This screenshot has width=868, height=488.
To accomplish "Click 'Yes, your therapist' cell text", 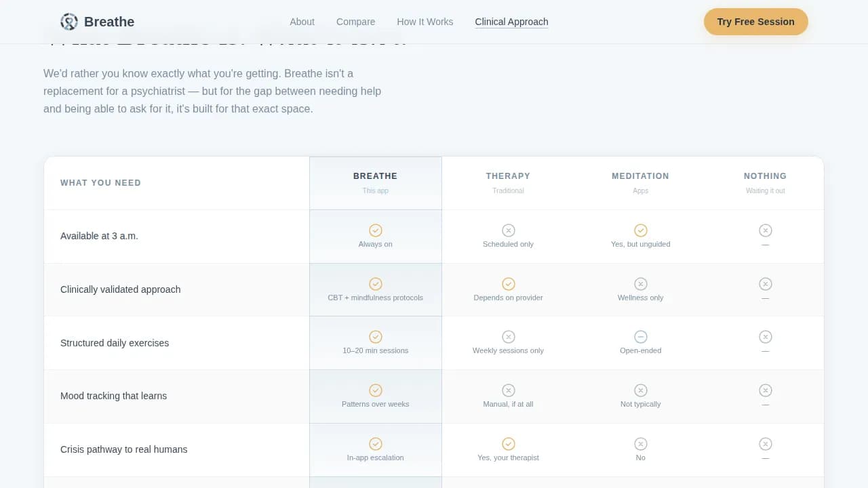I will pyautogui.click(x=509, y=457).
